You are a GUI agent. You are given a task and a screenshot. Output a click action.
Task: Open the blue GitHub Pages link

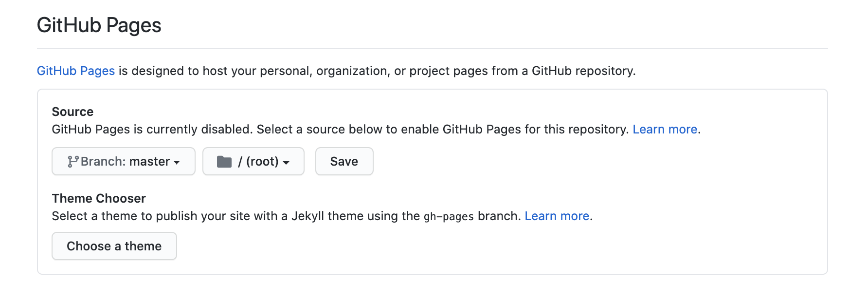[76, 71]
